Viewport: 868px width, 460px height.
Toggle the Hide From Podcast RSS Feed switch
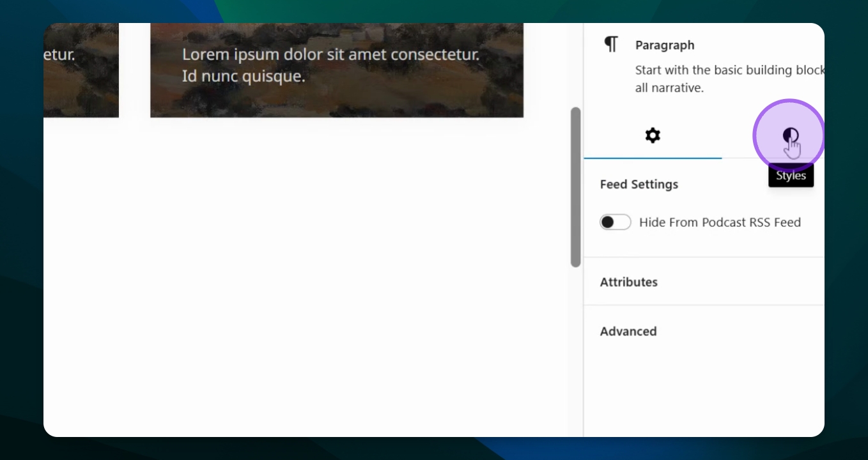point(616,222)
